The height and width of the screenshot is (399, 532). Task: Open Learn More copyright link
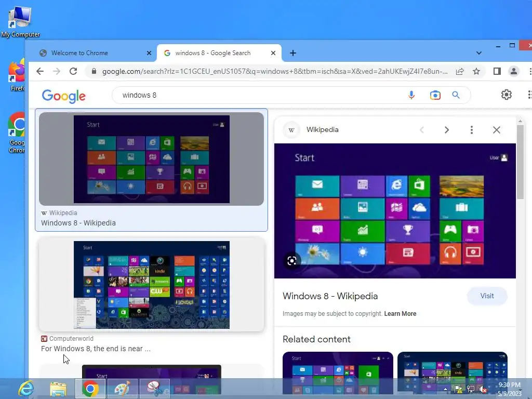point(400,314)
